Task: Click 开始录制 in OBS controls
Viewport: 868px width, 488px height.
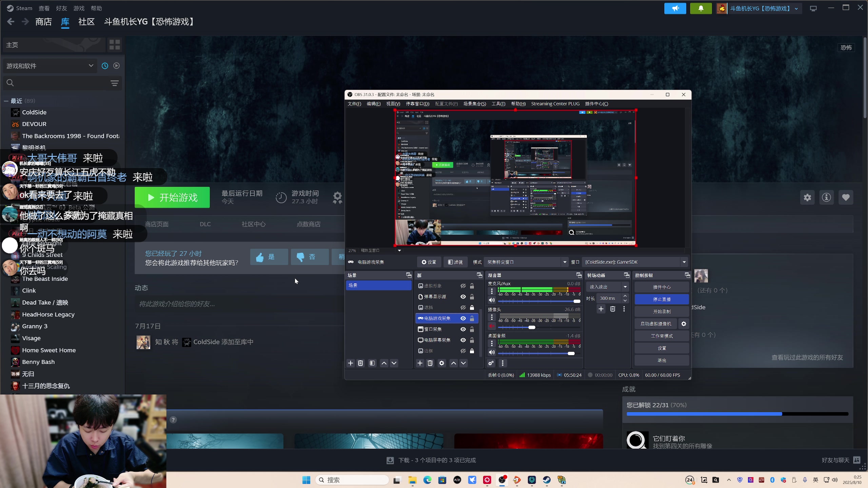Action: pyautogui.click(x=662, y=311)
